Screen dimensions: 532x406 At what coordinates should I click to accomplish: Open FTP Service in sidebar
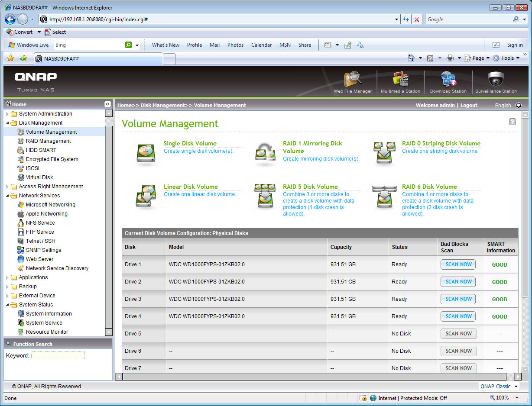[x=40, y=232]
